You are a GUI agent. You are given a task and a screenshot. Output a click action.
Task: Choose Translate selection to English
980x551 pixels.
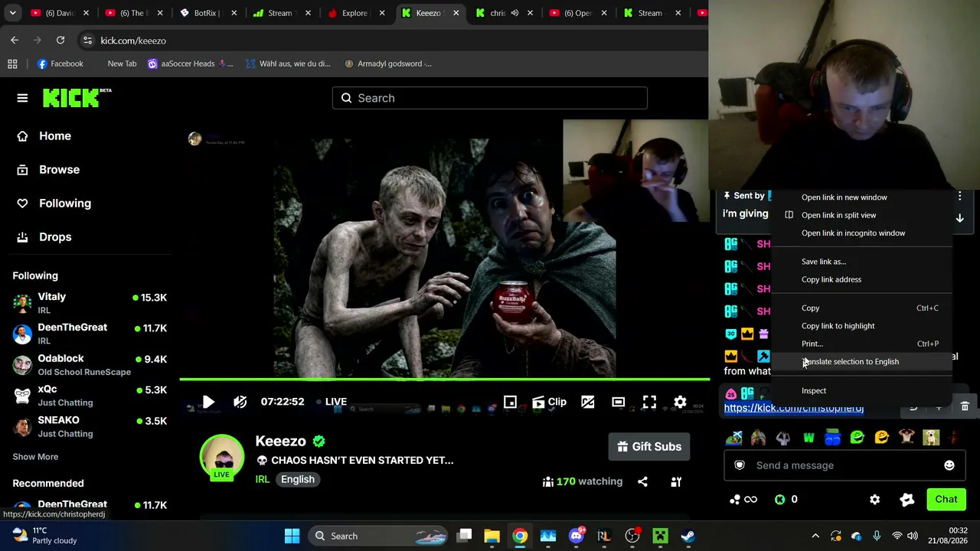click(x=861, y=361)
